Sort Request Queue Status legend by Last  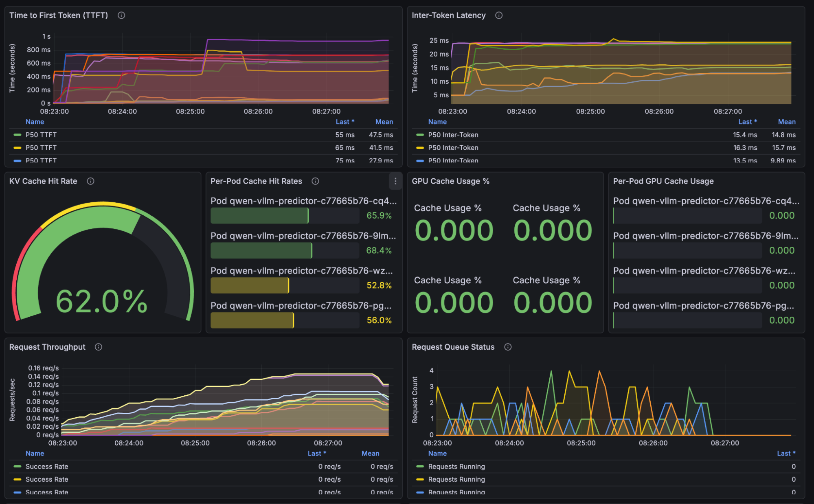785,454
